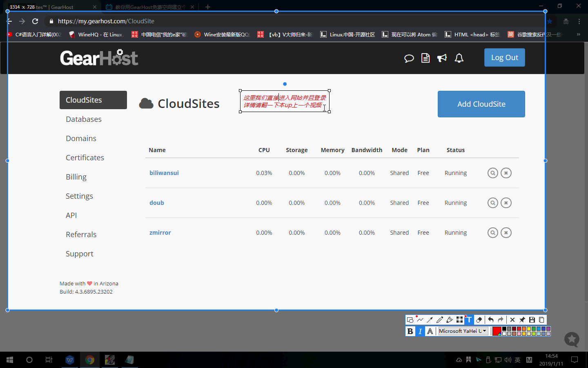The image size is (588, 368).
Task: Open Domains in the sidebar
Action: (81, 138)
